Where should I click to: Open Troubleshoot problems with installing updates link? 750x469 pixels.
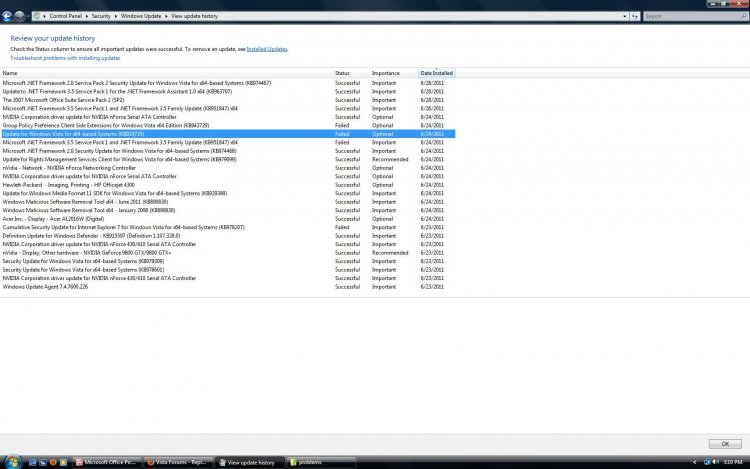(x=65, y=58)
